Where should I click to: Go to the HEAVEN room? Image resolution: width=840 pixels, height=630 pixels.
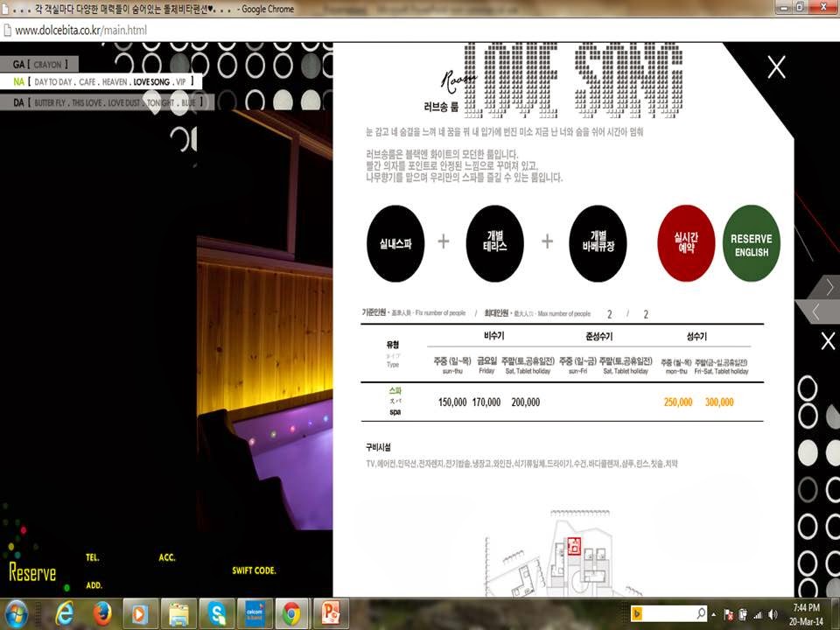pos(114,82)
